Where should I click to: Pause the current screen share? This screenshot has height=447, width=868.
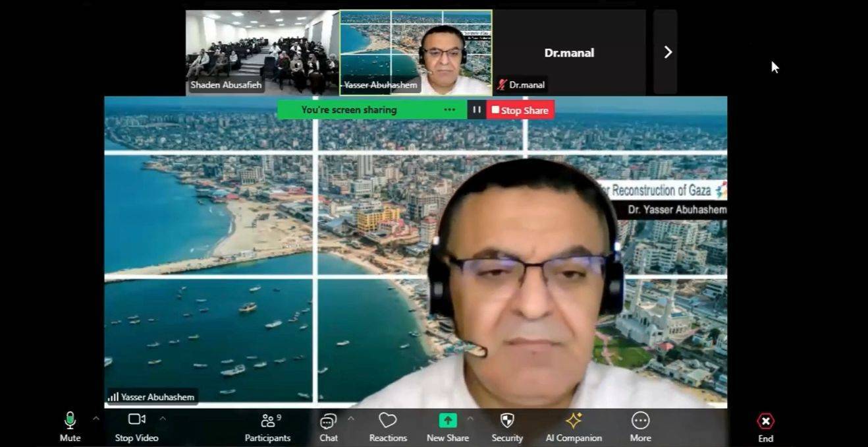[x=476, y=110]
